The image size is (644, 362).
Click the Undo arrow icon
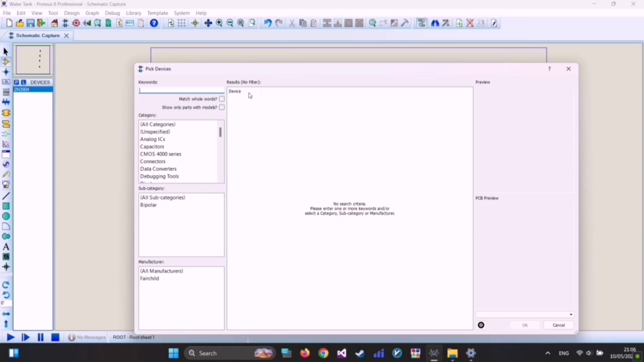point(268,23)
